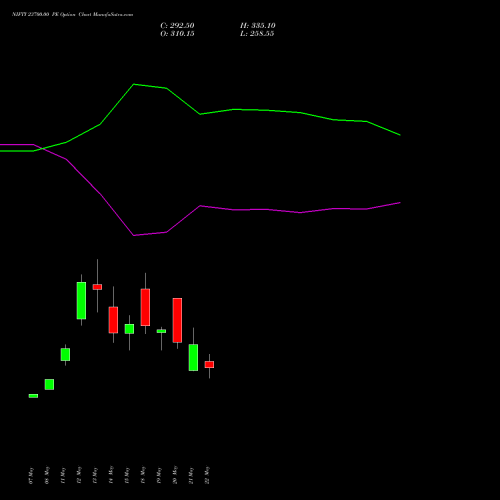Click the open value O: 310.15
Screen dimensions: 500x500
click(177, 34)
